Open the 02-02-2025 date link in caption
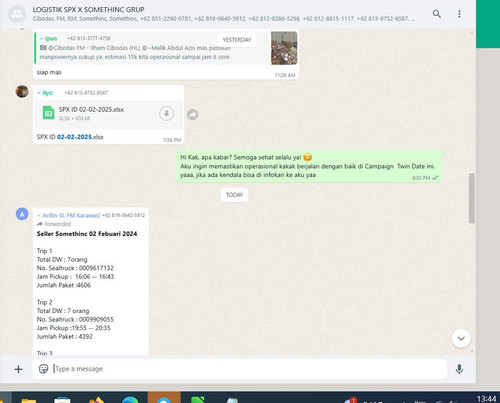Viewport: 500px width, 403px height. 74,137
